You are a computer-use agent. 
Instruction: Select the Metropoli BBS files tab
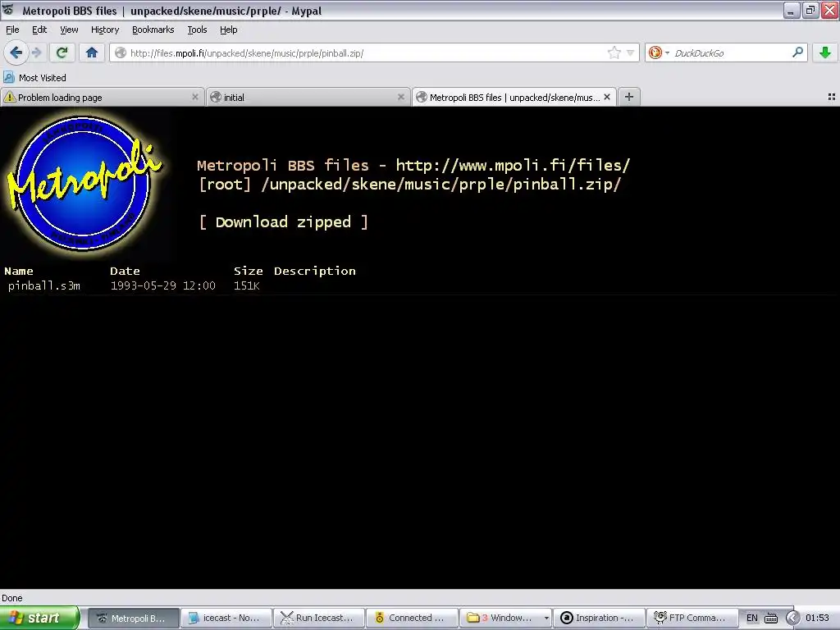point(514,97)
